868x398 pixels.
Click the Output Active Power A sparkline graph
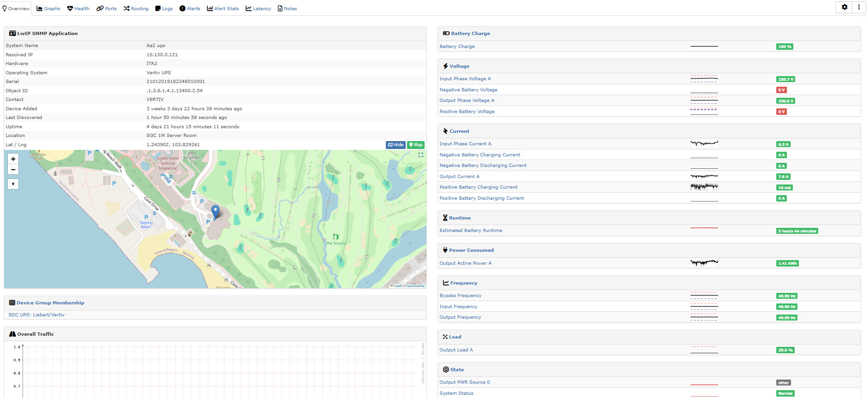pyautogui.click(x=704, y=263)
